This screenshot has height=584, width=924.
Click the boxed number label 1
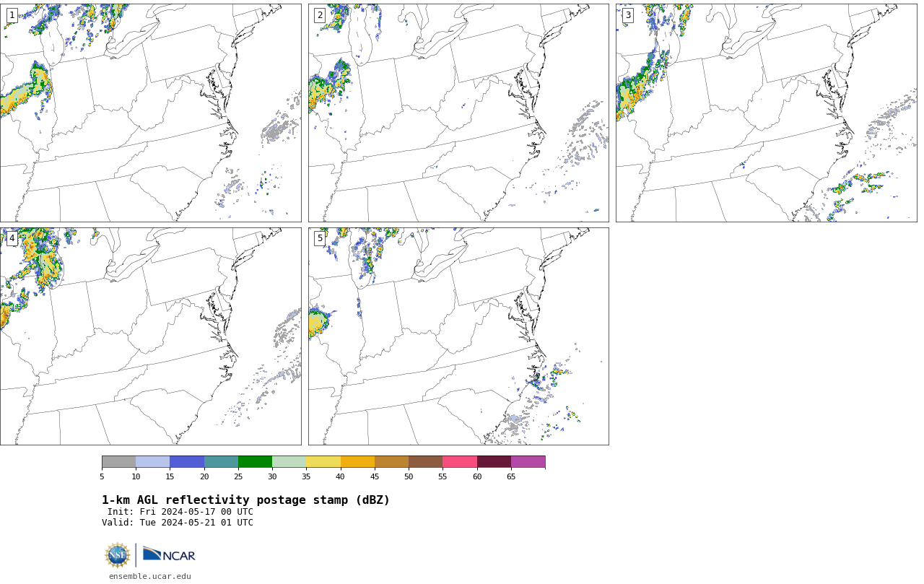pyautogui.click(x=12, y=15)
